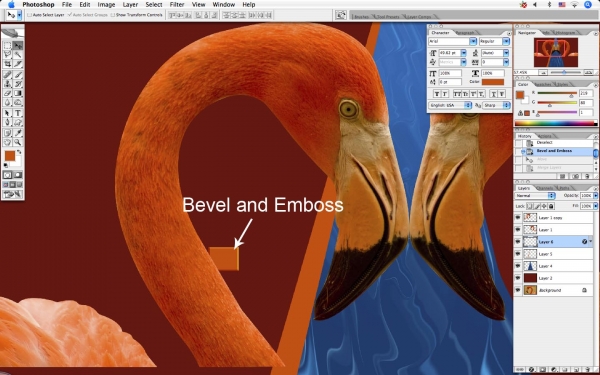Open the Image menu
Screen dimensions: 600x375
[106, 5]
